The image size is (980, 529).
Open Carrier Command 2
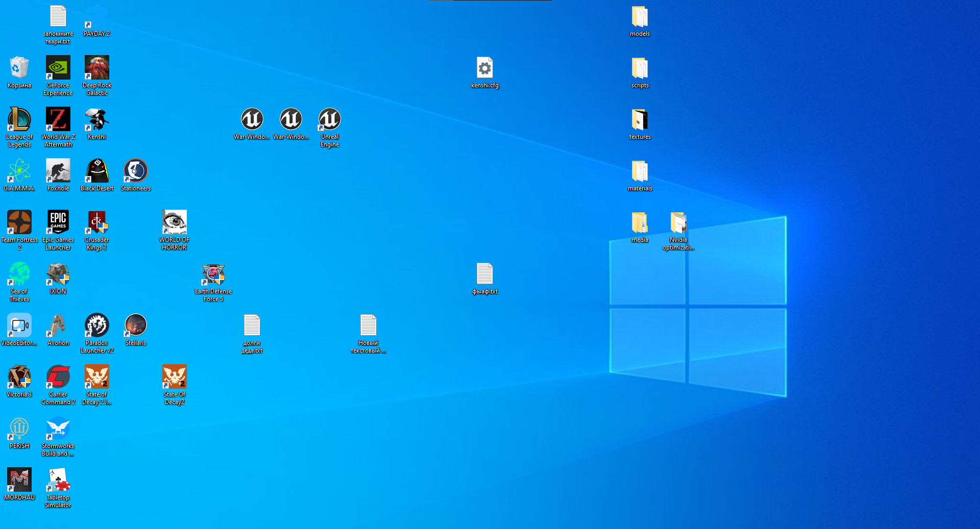(x=58, y=385)
